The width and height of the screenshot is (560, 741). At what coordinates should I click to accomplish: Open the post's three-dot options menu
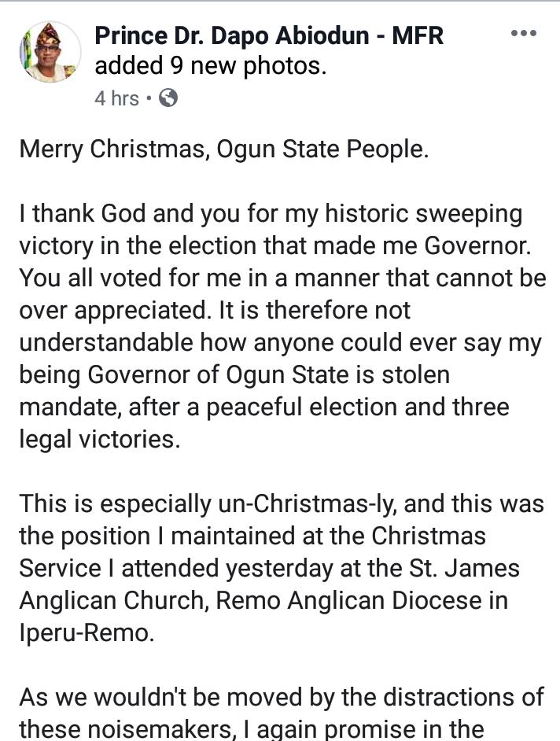click(x=523, y=33)
